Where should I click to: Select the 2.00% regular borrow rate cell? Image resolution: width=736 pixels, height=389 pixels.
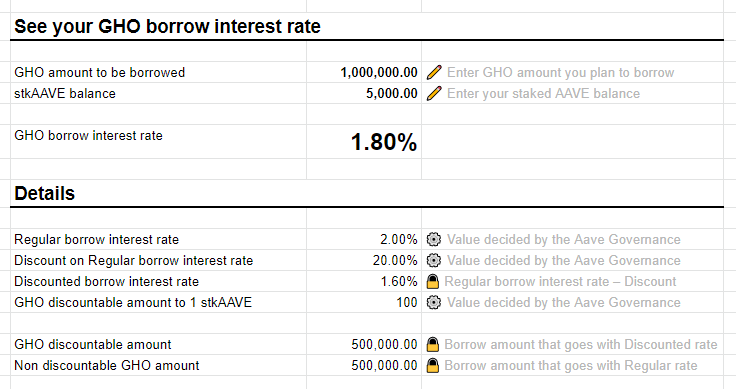(x=364, y=239)
